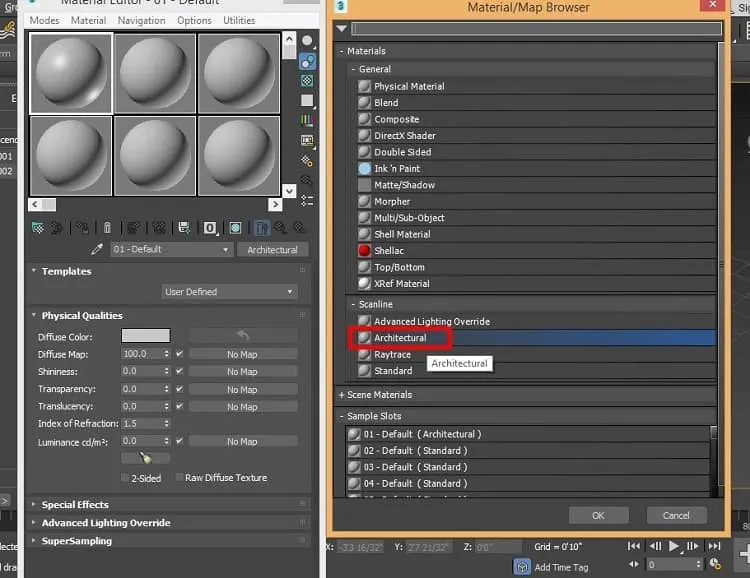Viewport: 750px width, 578px height.
Task: Open the Navigation menu
Action: [x=142, y=21]
